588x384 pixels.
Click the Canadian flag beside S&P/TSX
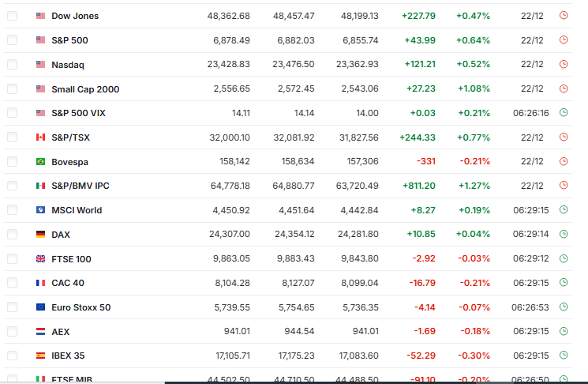40,137
